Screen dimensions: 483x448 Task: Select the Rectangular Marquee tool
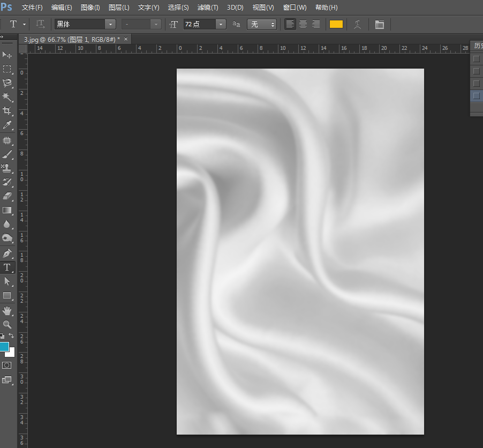tap(7, 69)
